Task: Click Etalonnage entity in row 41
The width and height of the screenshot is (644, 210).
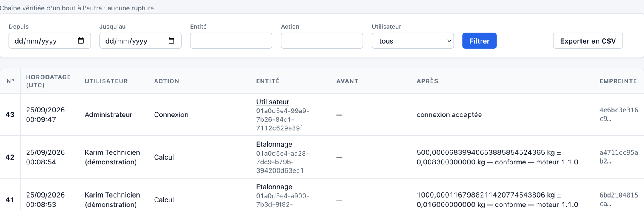Action: coord(274,187)
